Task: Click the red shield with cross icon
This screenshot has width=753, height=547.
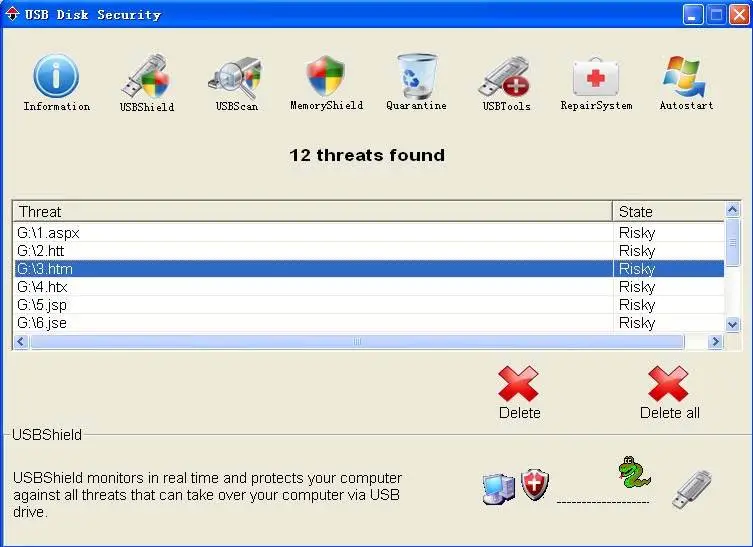Action: point(535,484)
